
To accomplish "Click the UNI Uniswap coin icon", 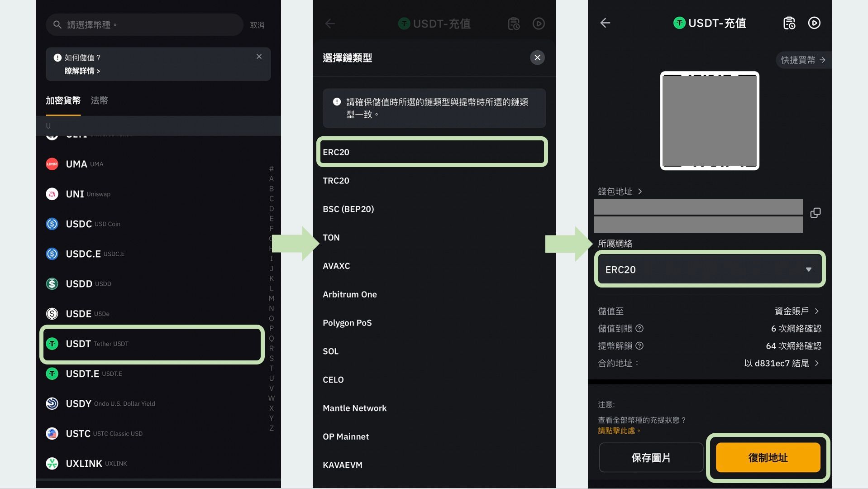I will click(52, 194).
